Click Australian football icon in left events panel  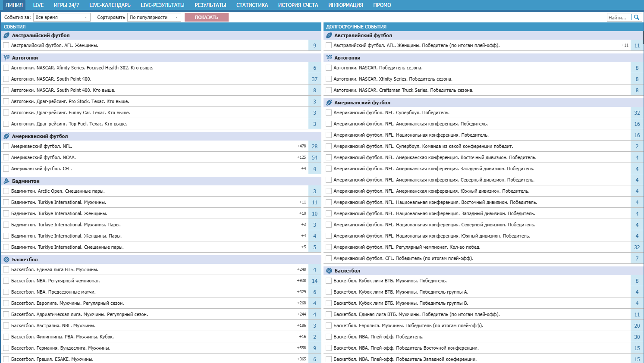coord(6,35)
